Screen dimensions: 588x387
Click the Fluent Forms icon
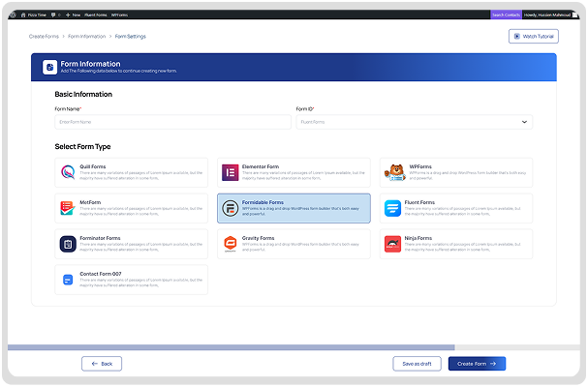[x=392, y=208]
